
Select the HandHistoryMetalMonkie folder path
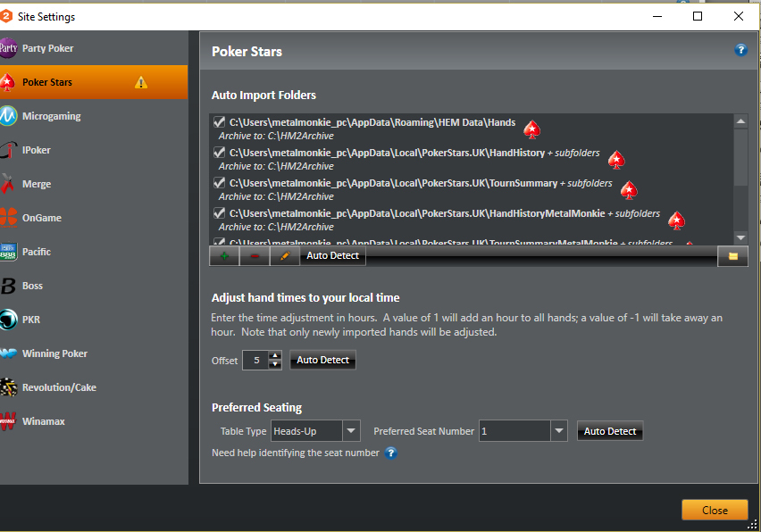[417, 213]
